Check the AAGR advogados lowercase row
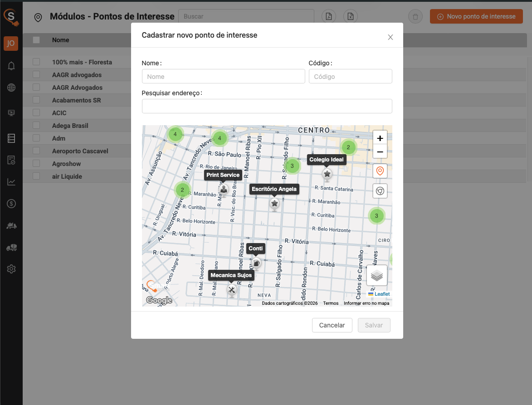Screen dimensions: 532x405 coord(36,74)
